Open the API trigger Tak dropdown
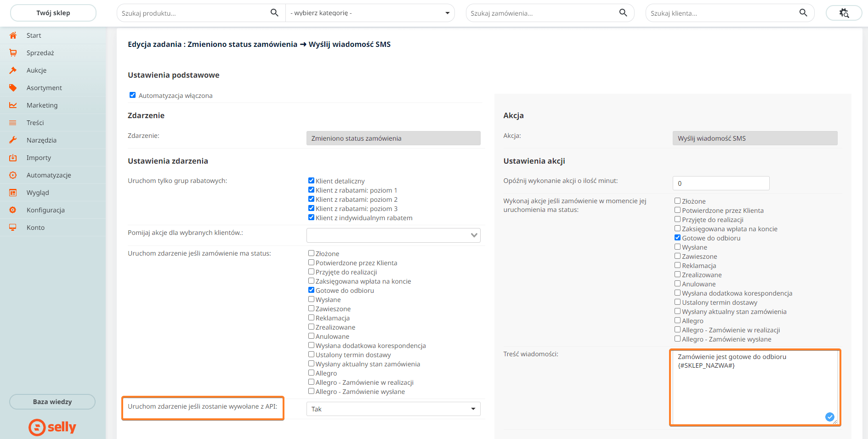Image resolution: width=868 pixels, height=439 pixels. tap(393, 409)
